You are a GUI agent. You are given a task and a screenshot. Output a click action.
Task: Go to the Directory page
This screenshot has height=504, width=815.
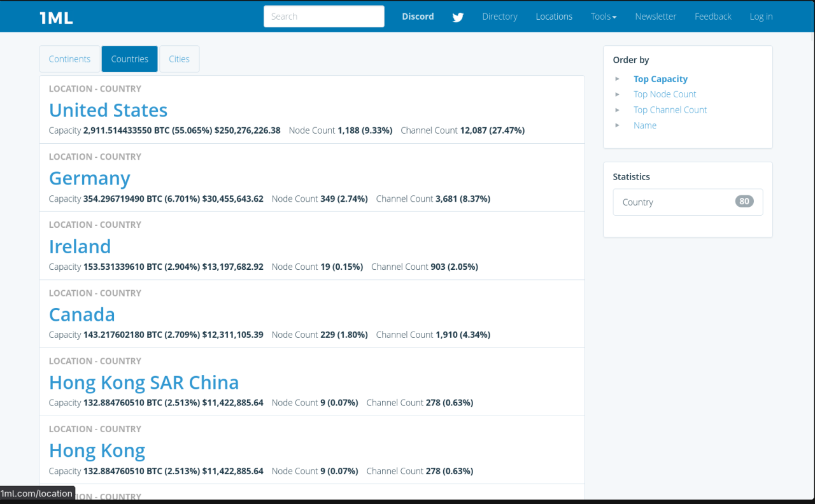499,17
